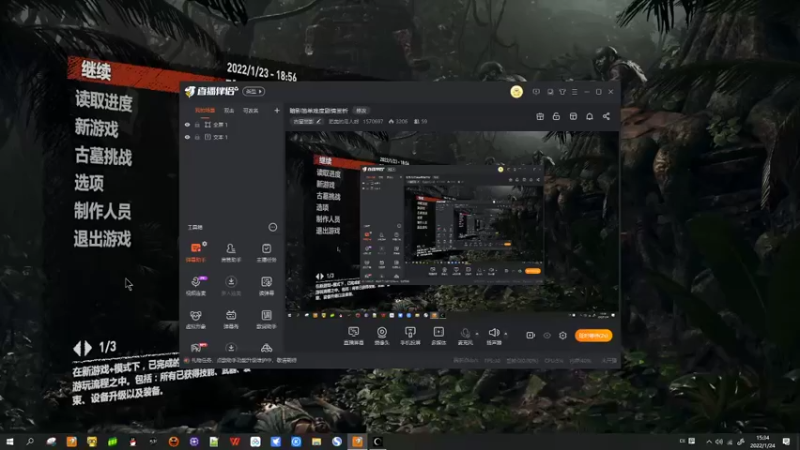
Task: Open the 虚拟形象 bear-face tool
Action: [x=195, y=319]
